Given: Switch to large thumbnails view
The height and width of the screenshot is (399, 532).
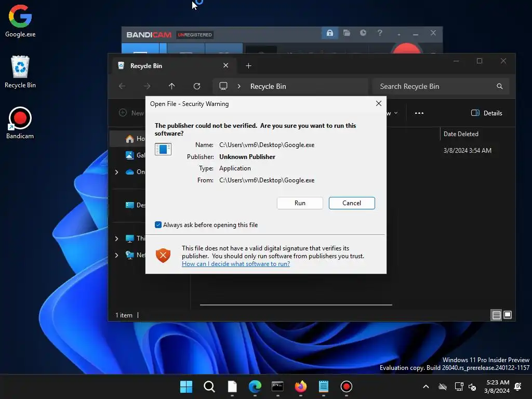Looking at the screenshot, I should click(x=508, y=315).
